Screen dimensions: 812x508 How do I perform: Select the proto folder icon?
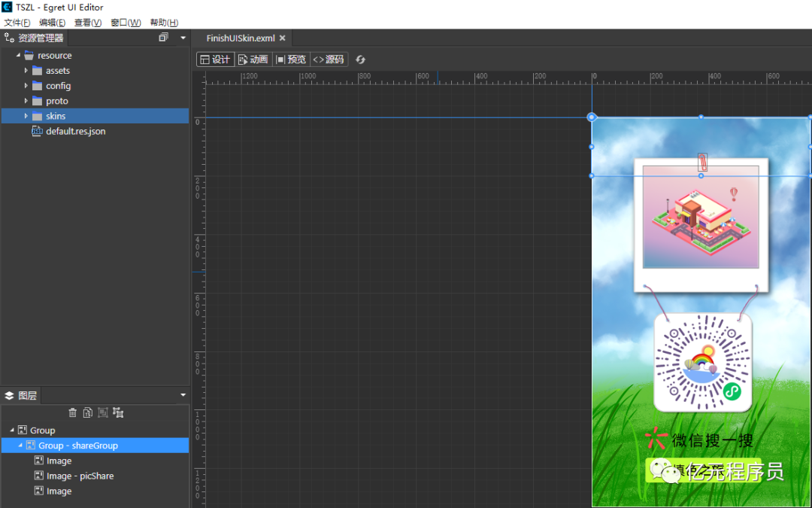click(x=38, y=101)
